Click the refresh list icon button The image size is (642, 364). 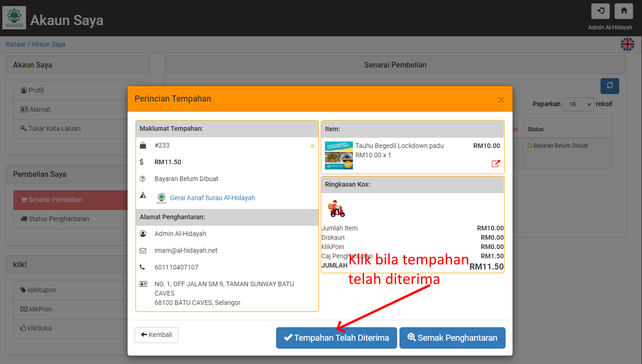[x=609, y=86]
